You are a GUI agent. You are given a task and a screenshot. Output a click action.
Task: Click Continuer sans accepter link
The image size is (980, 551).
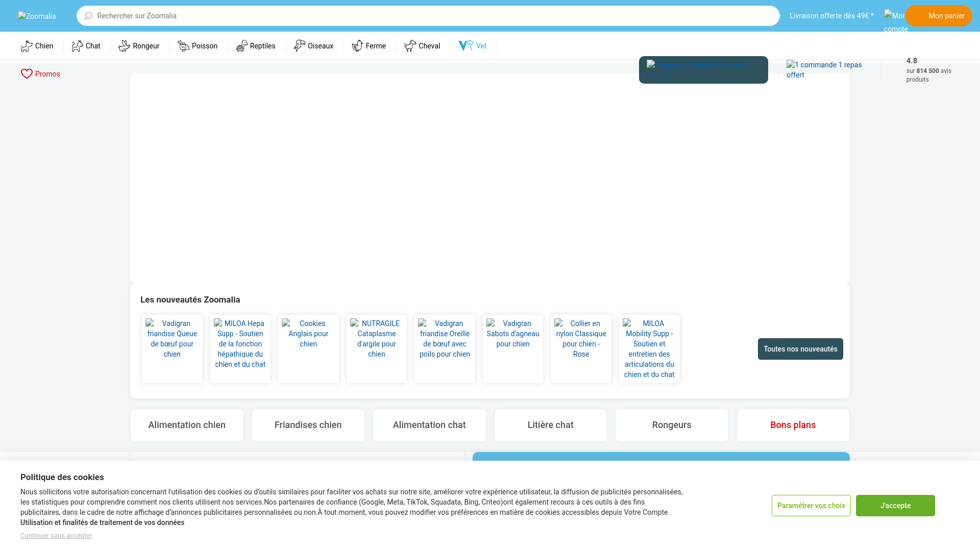pyautogui.click(x=56, y=536)
